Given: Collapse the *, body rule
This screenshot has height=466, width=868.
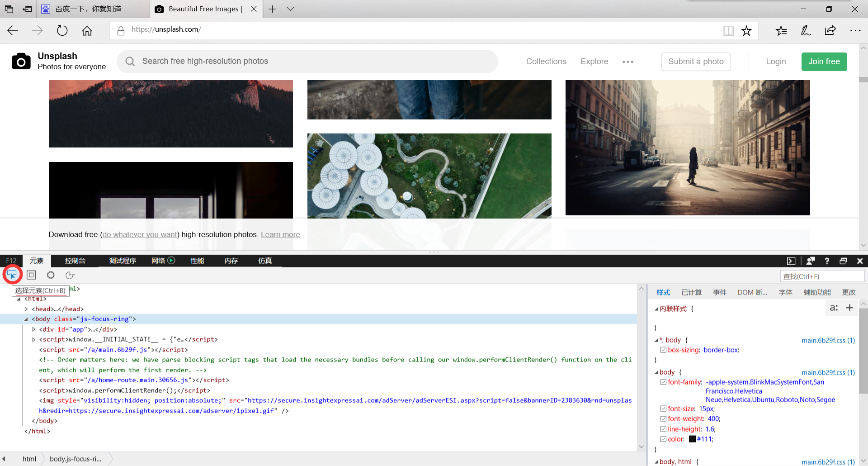Looking at the screenshot, I should 656,340.
